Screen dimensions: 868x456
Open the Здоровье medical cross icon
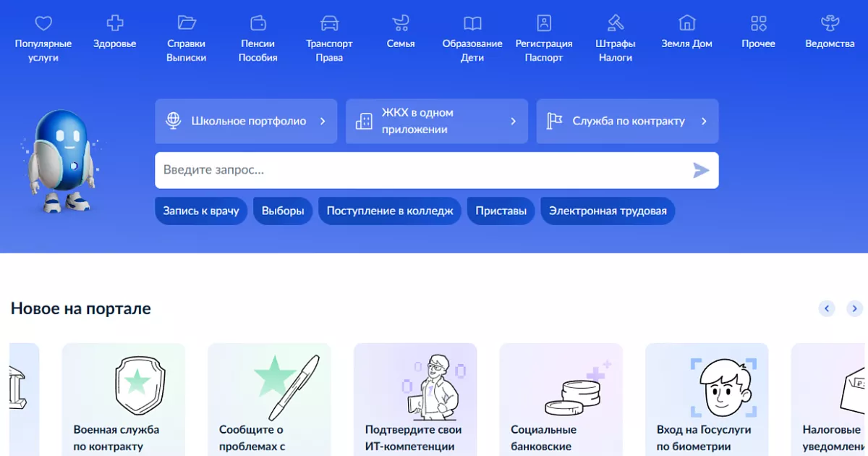[x=114, y=23]
